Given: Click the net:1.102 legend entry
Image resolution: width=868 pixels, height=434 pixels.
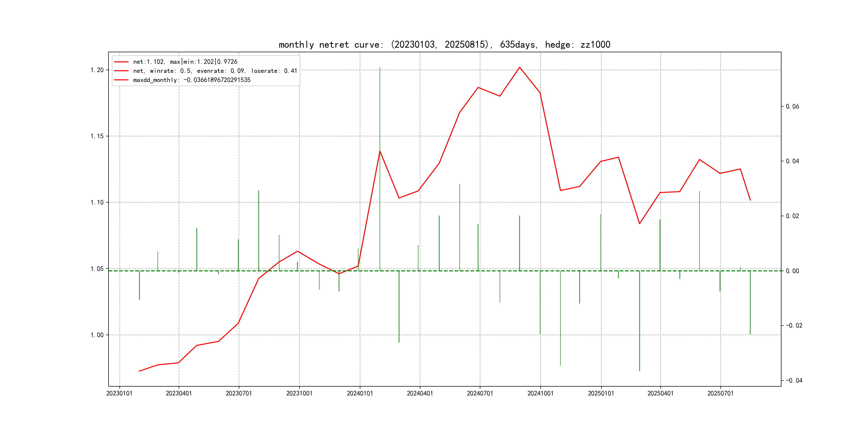Looking at the screenshot, I should pos(185,62).
